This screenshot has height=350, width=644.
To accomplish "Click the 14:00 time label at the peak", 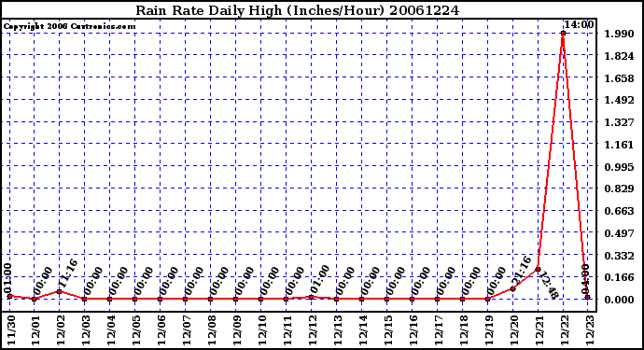I will pyautogui.click(x=579, y=24).
